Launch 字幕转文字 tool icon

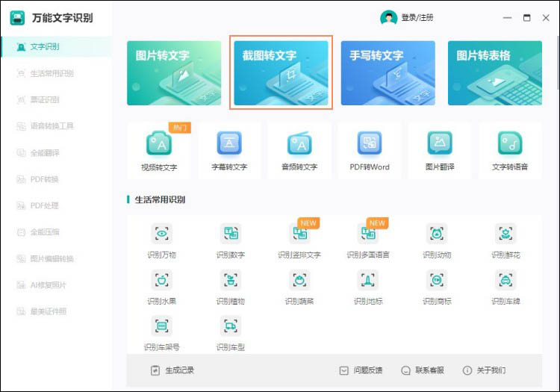(229, 143)
